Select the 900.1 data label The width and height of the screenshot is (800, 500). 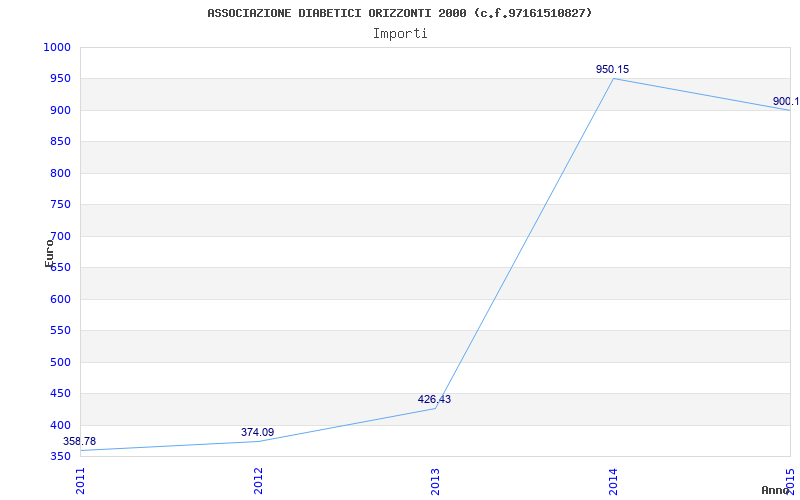point(786,101)
